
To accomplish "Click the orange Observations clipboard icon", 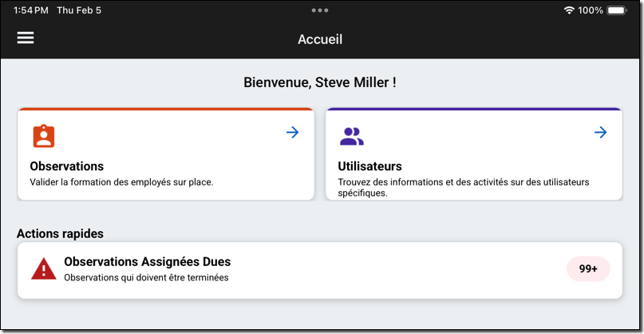I will click(44, 136).
